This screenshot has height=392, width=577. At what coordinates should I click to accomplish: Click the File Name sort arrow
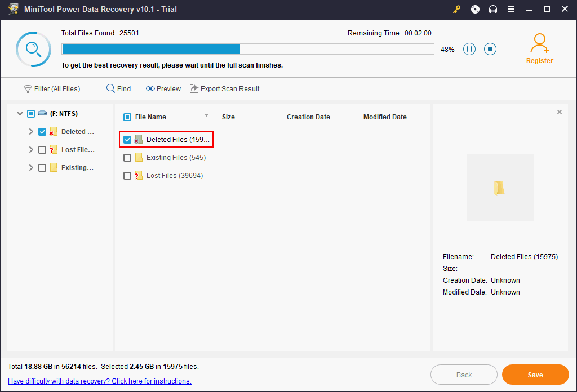[206, 115]
